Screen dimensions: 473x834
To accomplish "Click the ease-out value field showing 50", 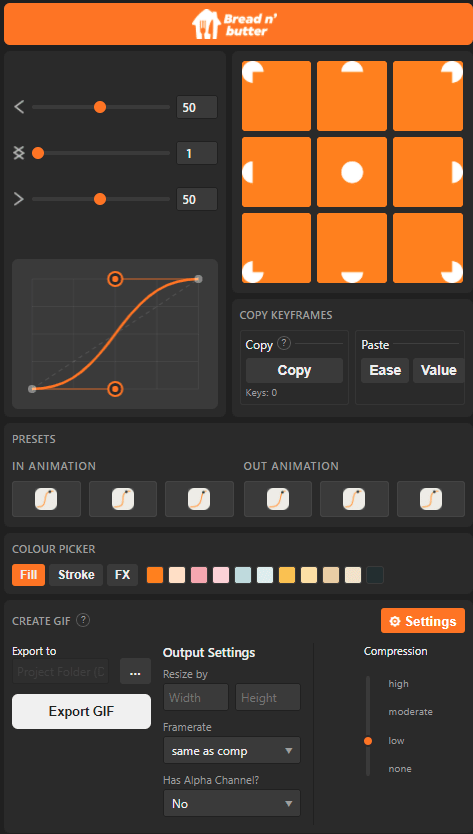I will click(x=197, y=199).
